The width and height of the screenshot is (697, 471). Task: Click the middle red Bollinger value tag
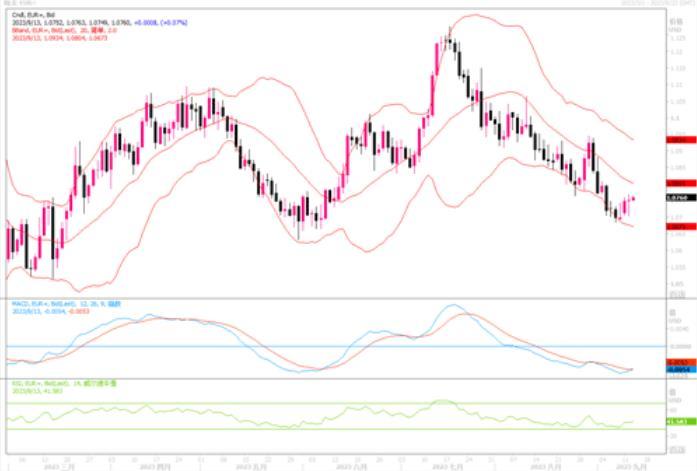[677, 184]
